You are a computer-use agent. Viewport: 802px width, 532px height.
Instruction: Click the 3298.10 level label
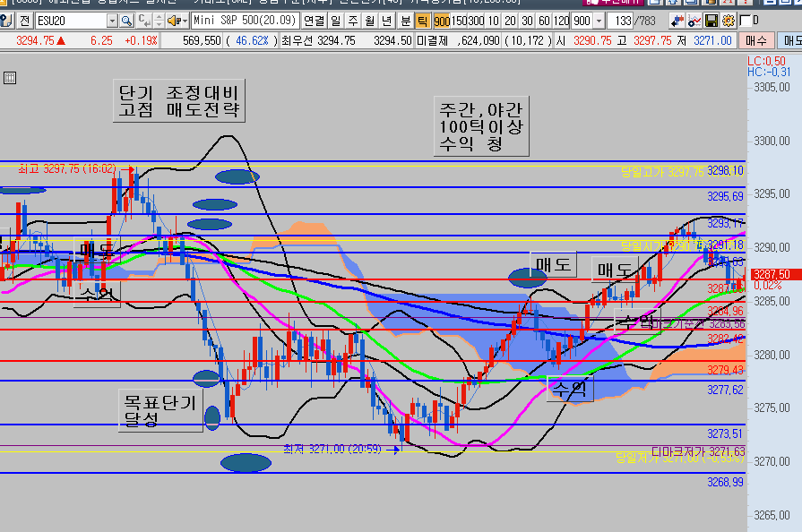point(725,171)
